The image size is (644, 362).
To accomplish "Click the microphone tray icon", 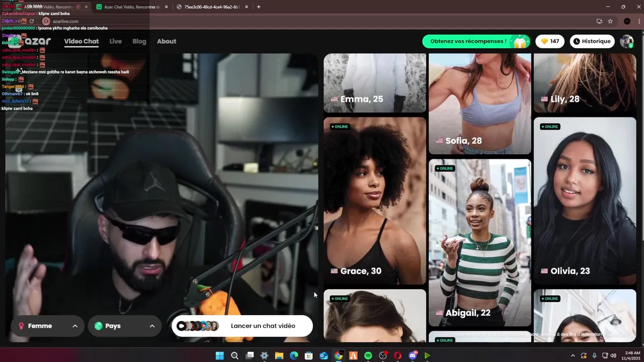I will 595,355.
